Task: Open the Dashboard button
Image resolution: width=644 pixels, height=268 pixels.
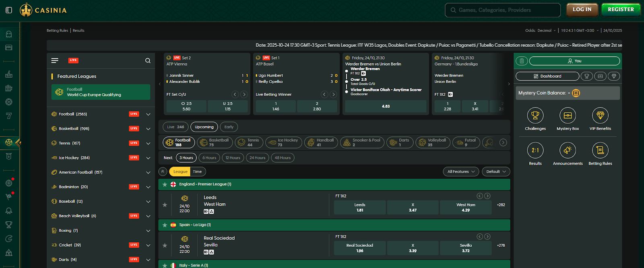Action: tap(547, 76)
